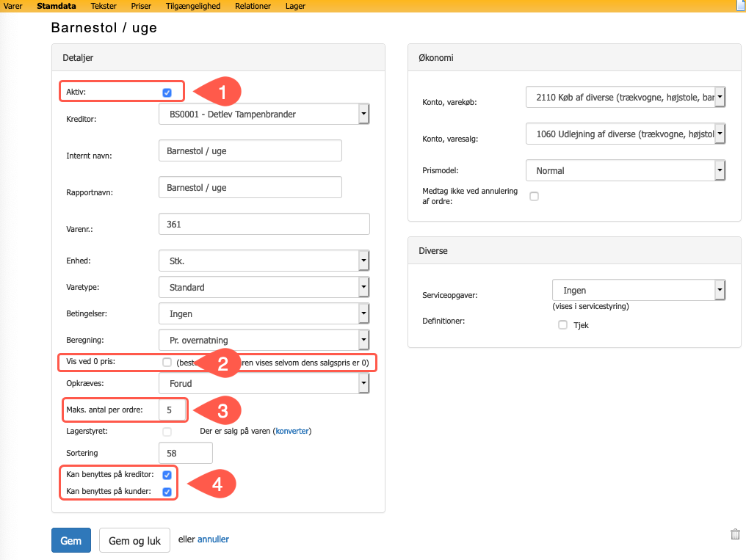The height and width of the screenshot is (560, 746).
Task: Click the Gem button
Action: click(71, 540)
